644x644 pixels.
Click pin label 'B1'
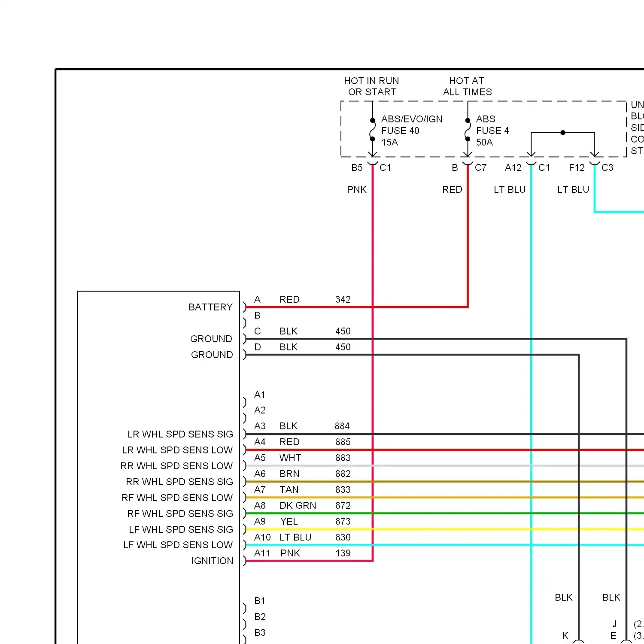coord(260,601)
